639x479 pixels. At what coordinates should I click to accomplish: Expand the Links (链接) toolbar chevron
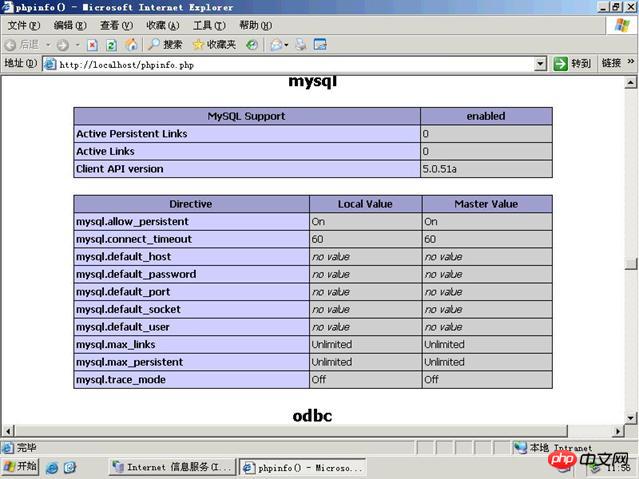click(x=631, y=62)
